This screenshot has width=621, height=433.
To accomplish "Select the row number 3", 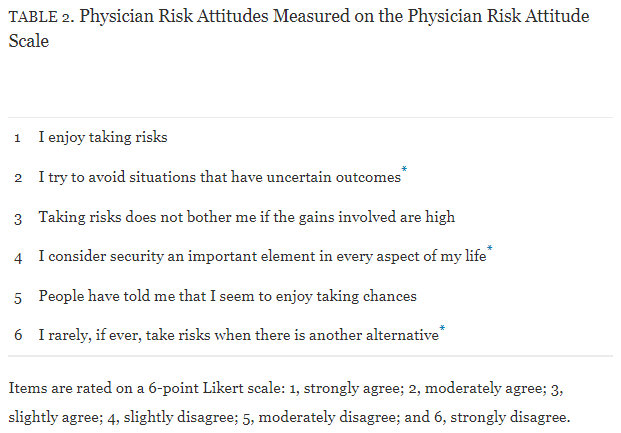I will tap(19, 217).
